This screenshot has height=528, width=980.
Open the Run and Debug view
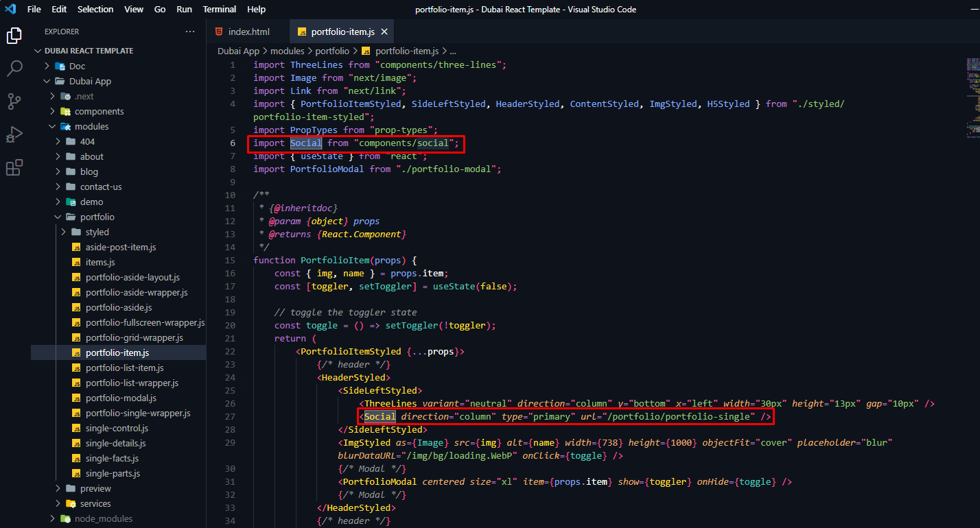coord(14,134)
